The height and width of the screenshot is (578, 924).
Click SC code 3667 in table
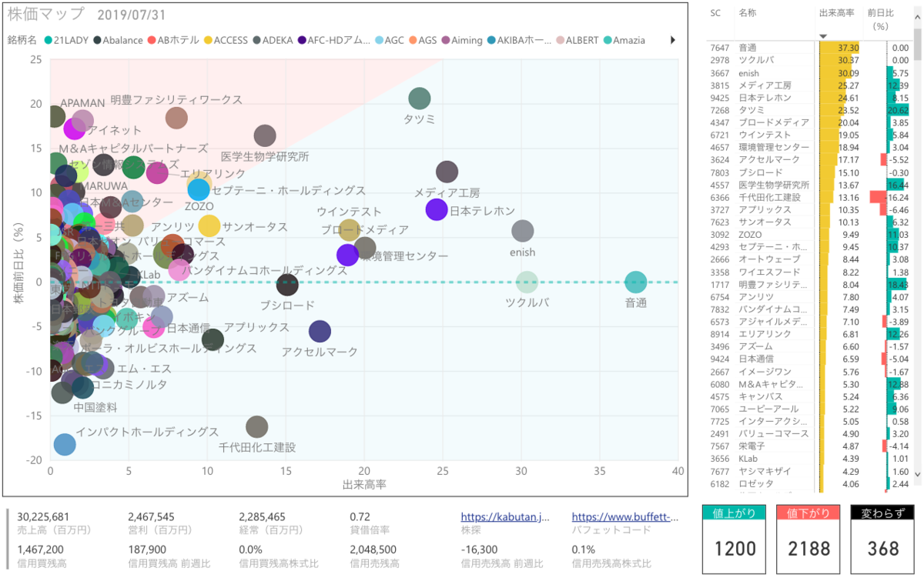[x=719, y=73]
